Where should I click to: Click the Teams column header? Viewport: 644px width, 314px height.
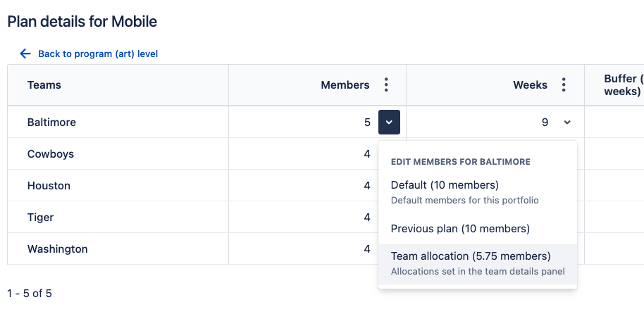(x=44, y=85)
